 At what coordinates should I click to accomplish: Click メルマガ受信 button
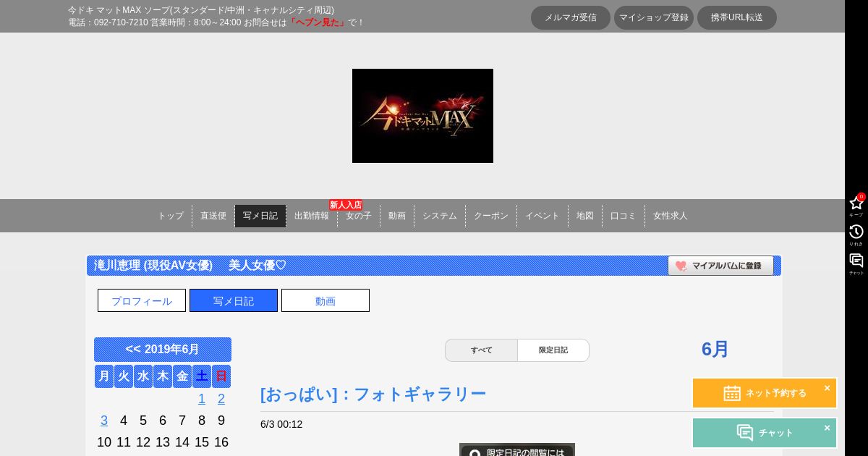point(571,17)
